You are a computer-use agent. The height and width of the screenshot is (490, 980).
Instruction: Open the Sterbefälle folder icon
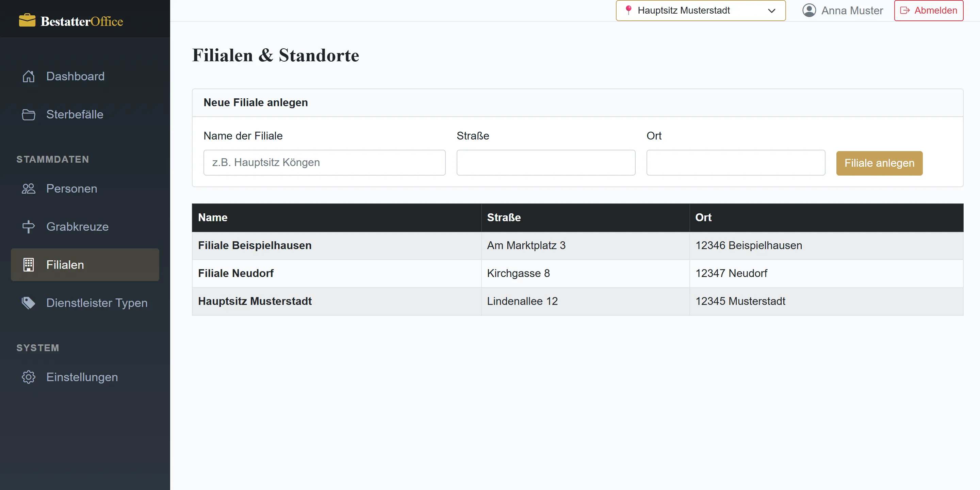tap(29, 115)
